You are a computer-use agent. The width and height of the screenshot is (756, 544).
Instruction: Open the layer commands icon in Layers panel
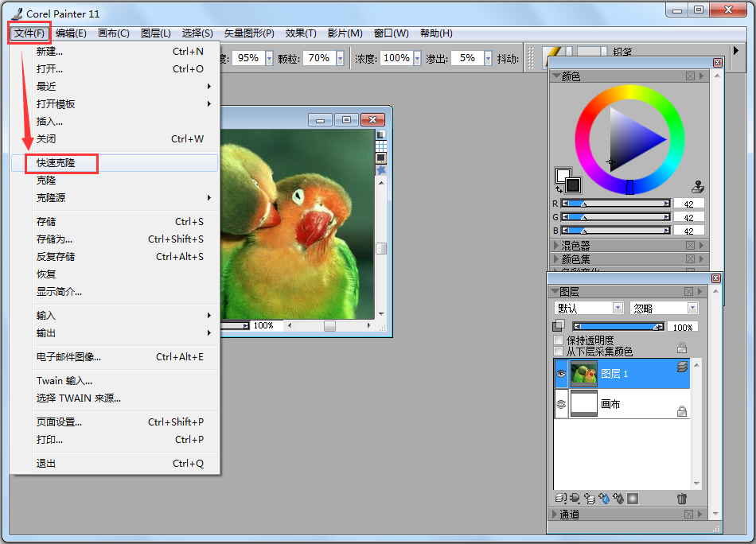pos(560,498)
